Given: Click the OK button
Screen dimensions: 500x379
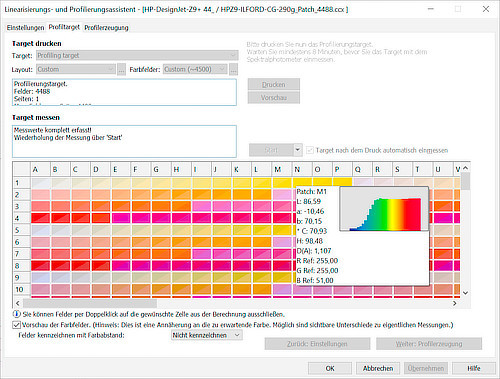Looking at the screenshot, I should [x=330, y=368].
